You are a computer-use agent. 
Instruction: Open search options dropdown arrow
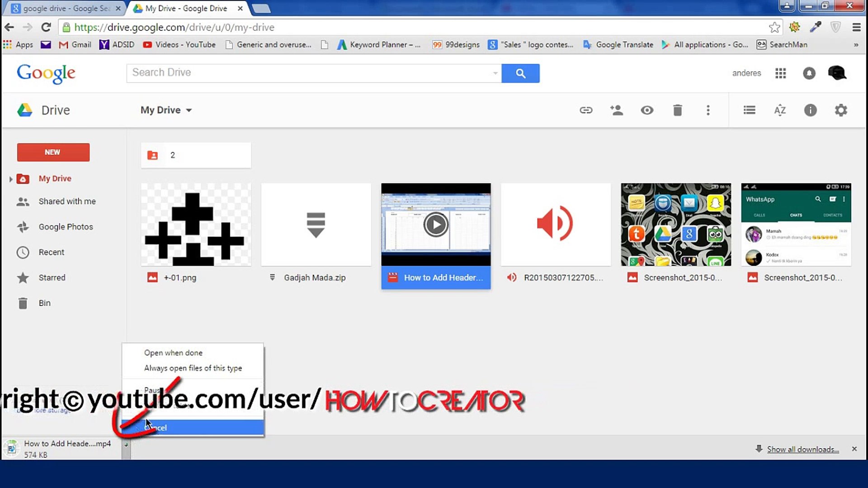click(x=495, y=73)
